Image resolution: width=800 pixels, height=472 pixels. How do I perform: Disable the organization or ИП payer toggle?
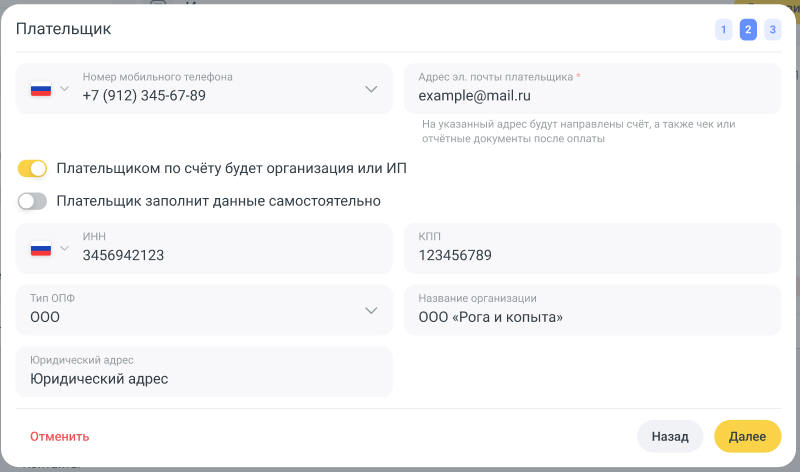click(33, 168)
